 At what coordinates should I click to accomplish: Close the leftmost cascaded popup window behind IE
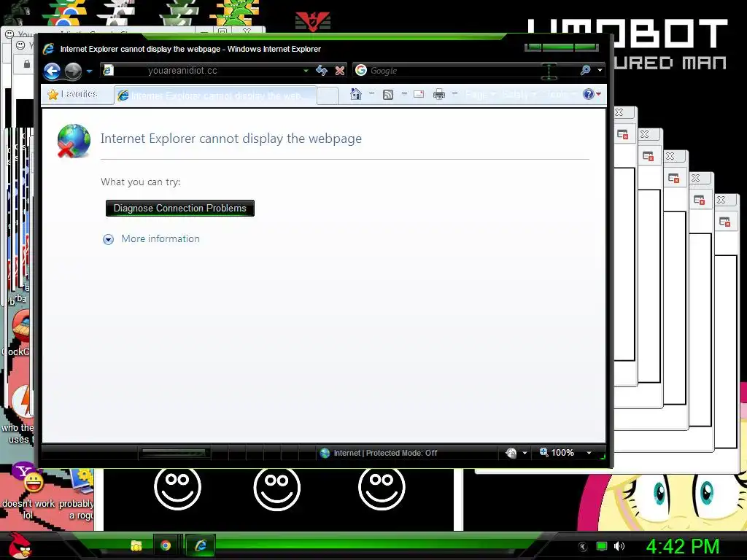click(620, 112)
